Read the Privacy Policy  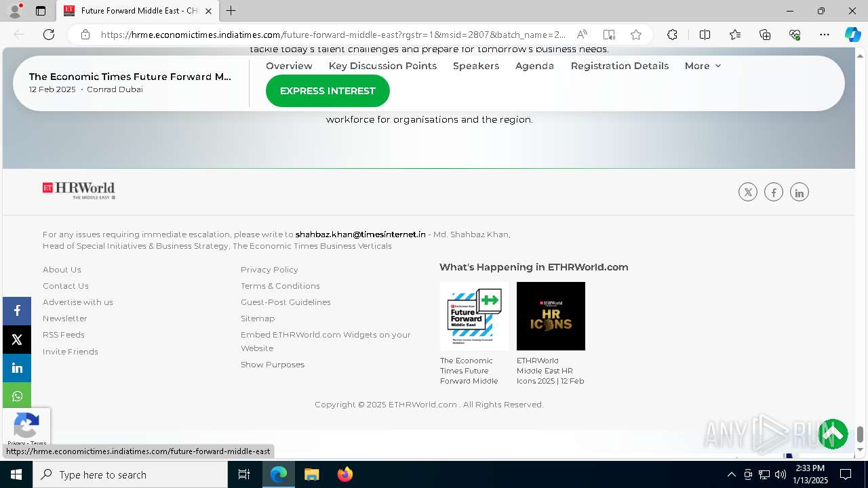coord(269,270)
